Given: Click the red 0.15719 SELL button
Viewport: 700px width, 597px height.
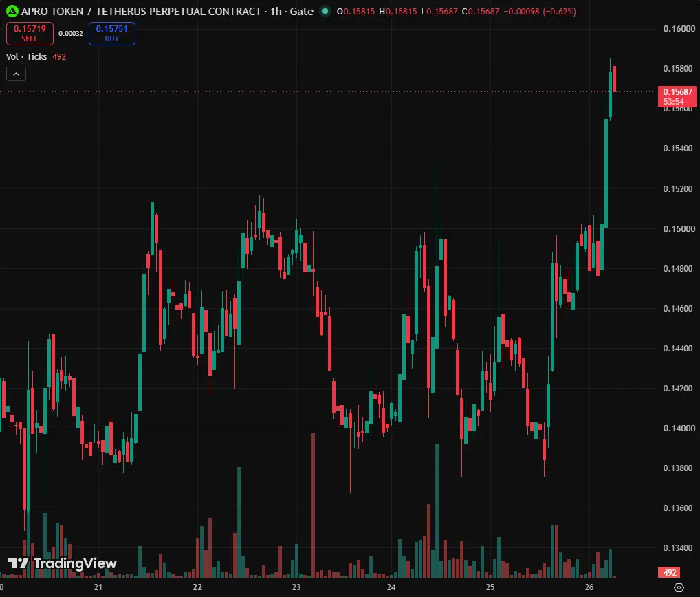Looking at the screenshot, I should coord(30,34).
